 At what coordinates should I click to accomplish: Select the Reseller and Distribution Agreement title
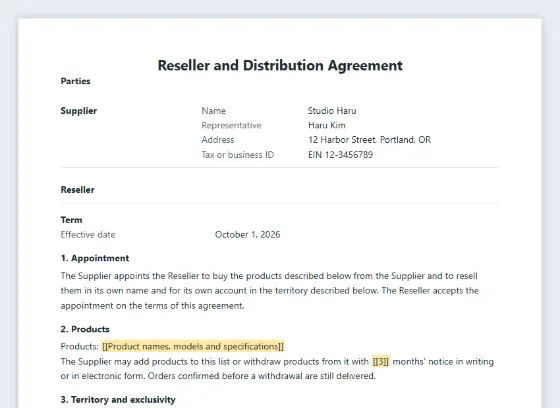[x=280, y=65]
